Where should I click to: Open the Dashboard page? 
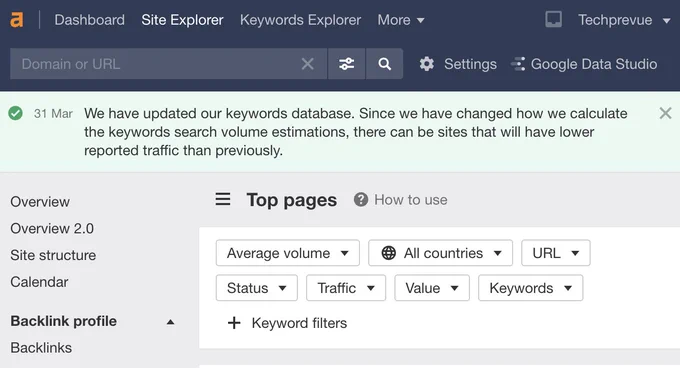pos(89,20)
